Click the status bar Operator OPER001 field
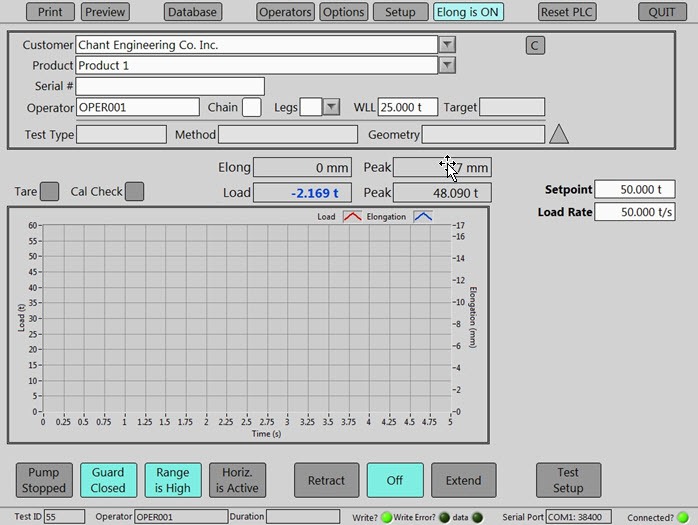 tap(181, 517)
